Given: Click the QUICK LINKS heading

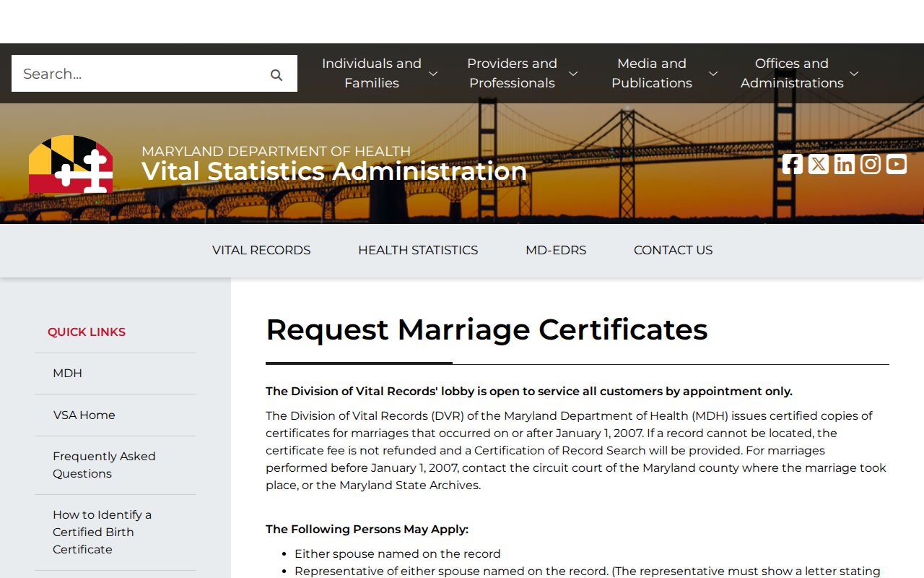Looking at the screenshot, I should [87, 332].
